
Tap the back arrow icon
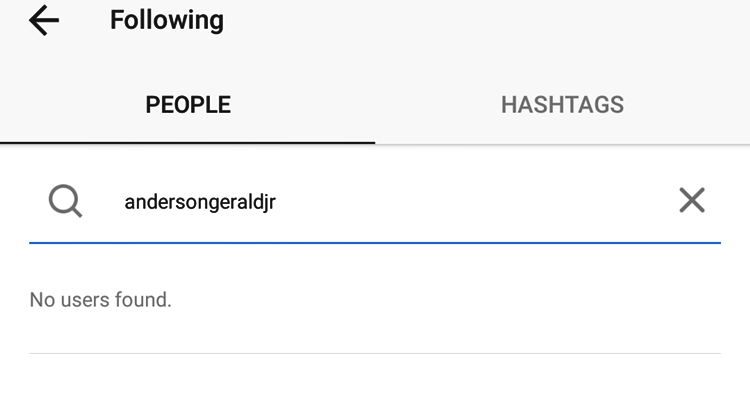click(x=44, y=20)
